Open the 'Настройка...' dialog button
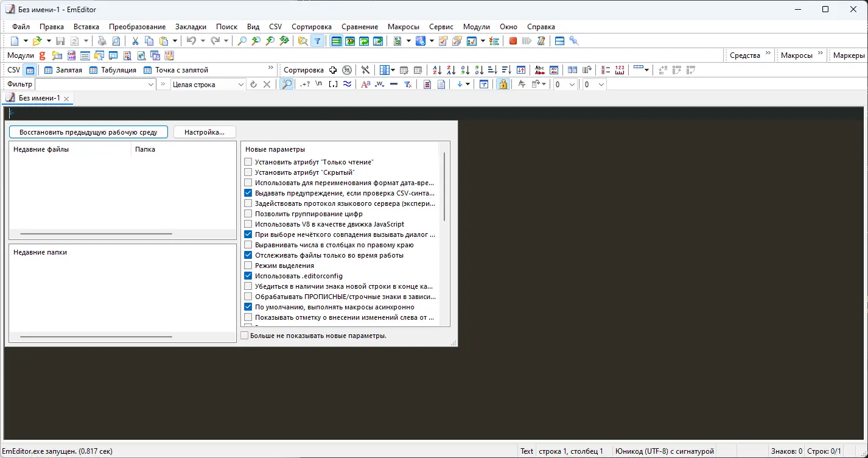This screenshot has width=868, height=458. 204,132
